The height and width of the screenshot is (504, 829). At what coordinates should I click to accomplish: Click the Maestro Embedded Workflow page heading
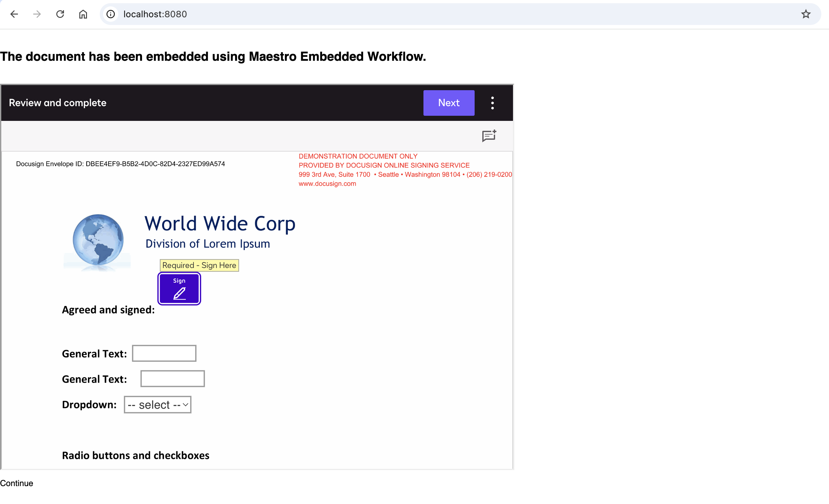click(x=213, y=57)
